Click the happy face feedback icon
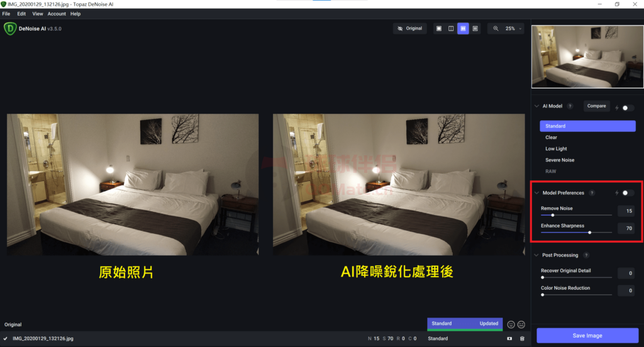644x347 pixels. coord(511,324)
